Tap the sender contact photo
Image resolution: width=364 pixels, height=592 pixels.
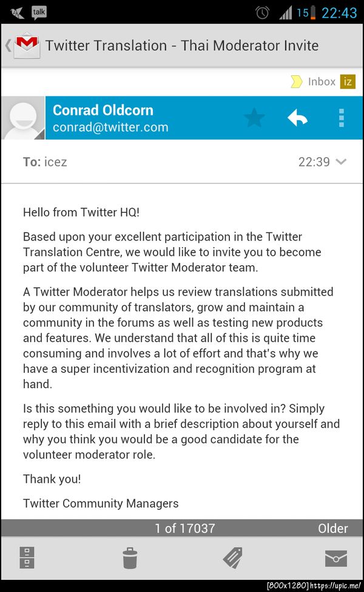[x=22, y=118]
